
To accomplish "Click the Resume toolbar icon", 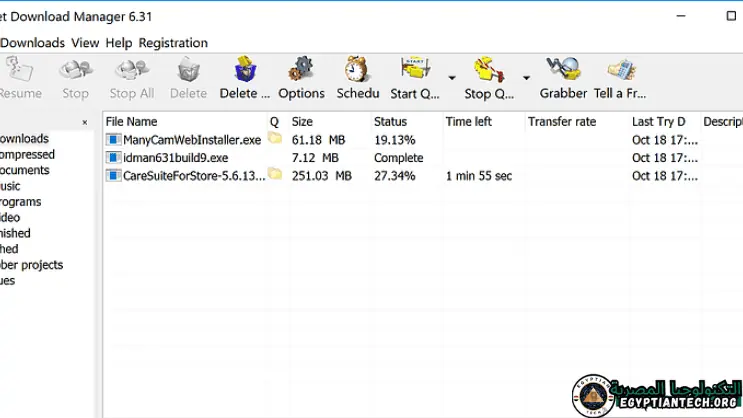I will coord(19,69).
